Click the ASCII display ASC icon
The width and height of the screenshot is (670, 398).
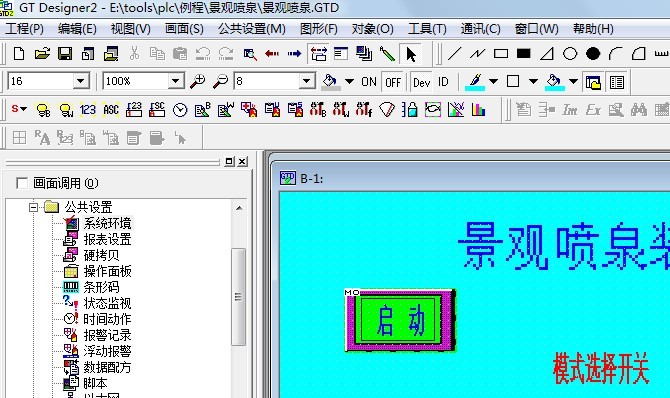point(111,110)
